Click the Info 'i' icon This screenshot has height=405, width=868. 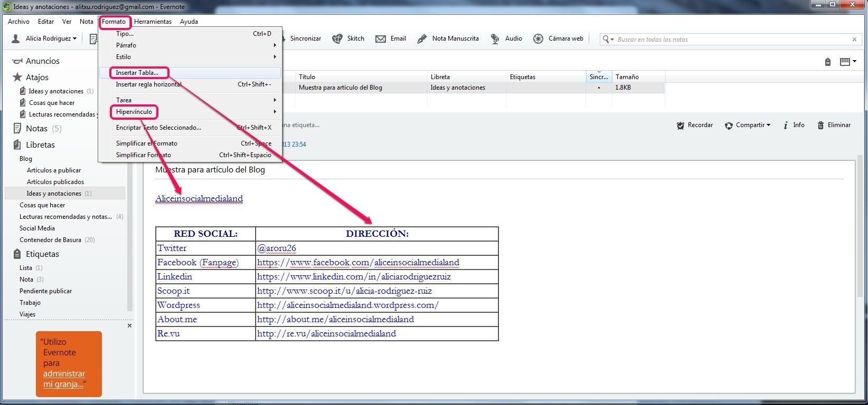pos(786,126)
